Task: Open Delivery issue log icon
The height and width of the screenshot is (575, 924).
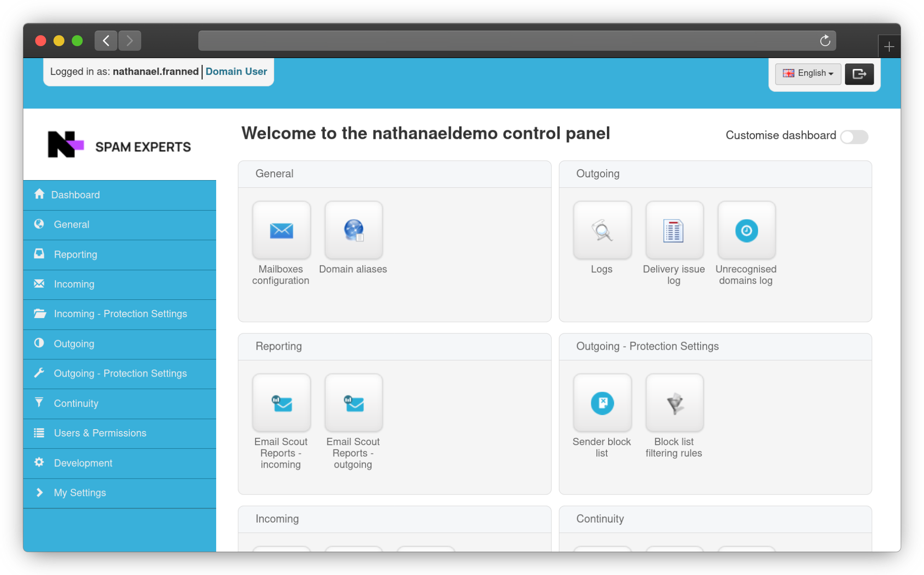Action: (x=674, y=230)
